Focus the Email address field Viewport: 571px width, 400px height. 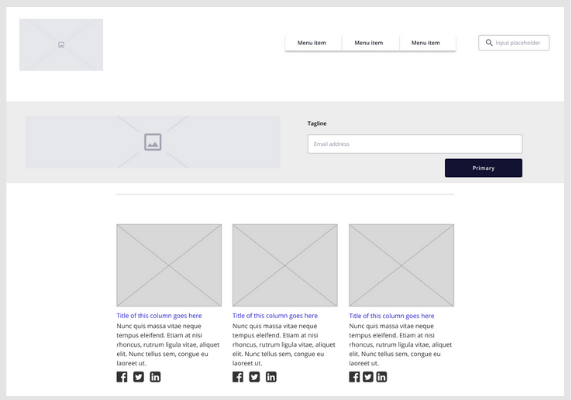pos(415,144)
